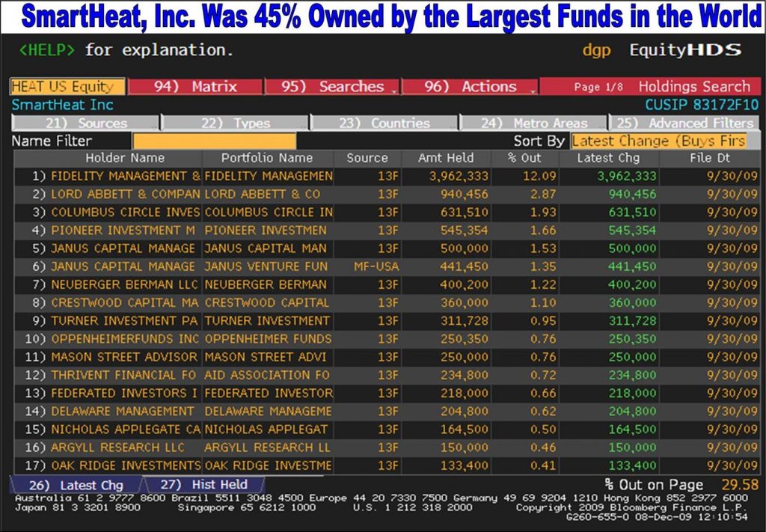Image resolution: width=766 pixels, height=532 pixels.
Task: Click the % Out column header
Action: click(524, 158)
